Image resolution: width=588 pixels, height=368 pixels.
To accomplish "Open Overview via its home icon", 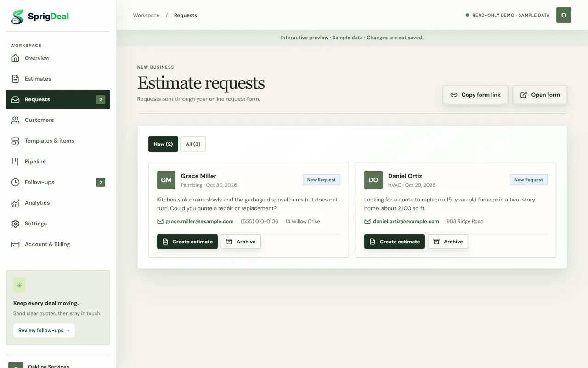I will pos(16,58).
